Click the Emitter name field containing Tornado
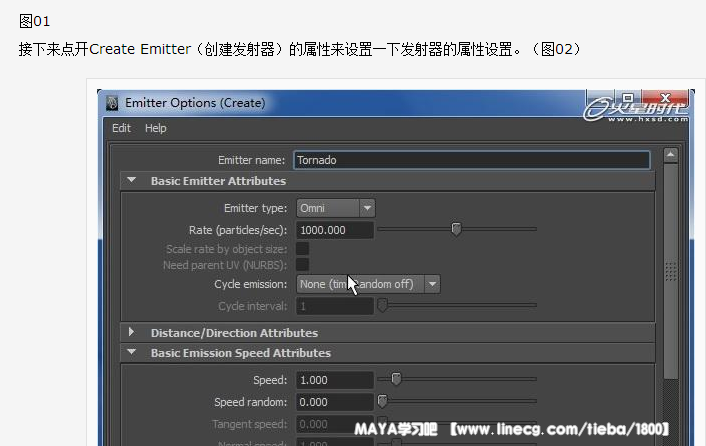This screenshot has width=706, height=446. click(x=471, y=160)
